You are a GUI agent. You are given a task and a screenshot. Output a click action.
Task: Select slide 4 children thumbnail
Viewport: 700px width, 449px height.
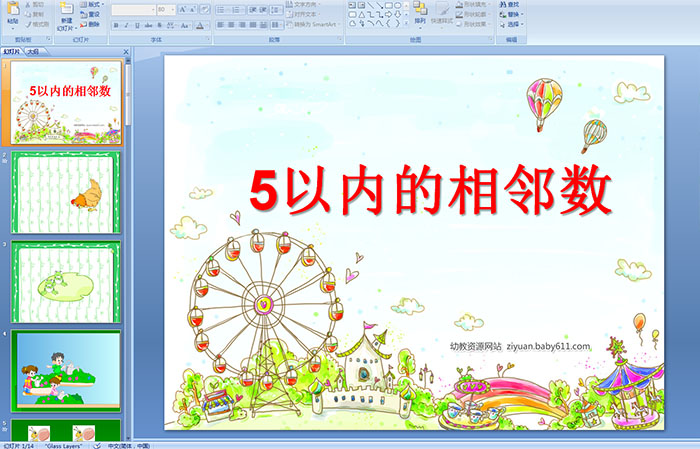[66, 371]
